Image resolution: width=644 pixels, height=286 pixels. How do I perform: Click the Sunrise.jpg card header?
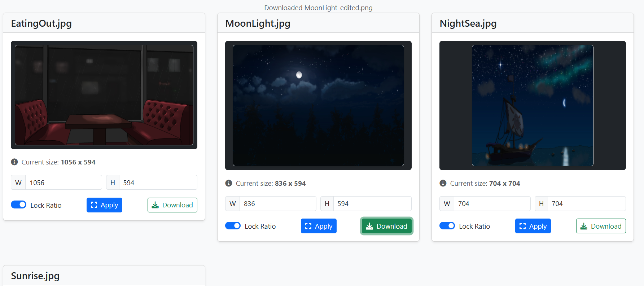pyautogui.click(x=104, y=276)
